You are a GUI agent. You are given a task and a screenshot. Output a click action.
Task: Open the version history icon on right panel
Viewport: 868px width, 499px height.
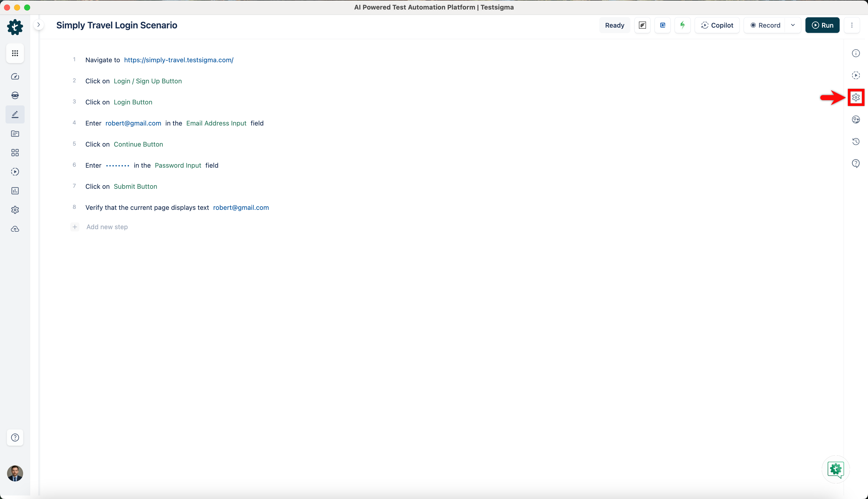(856, 142)
